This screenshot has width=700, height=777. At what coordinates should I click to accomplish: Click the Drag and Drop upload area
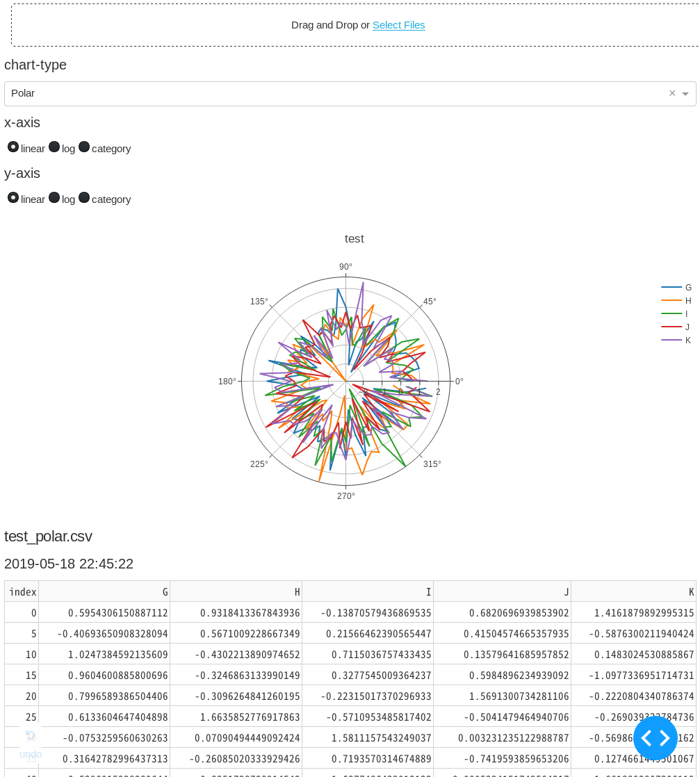[x=355, y=25]
